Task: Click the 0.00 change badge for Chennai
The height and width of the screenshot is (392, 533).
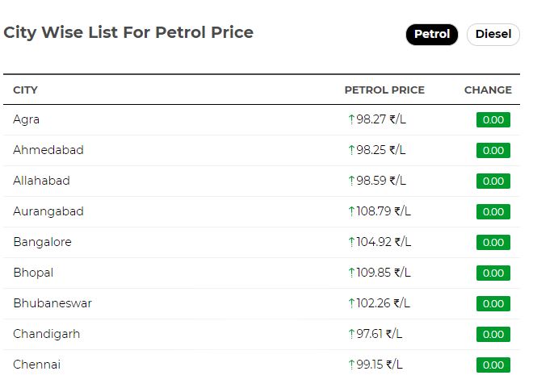Action: pos(493,365)
